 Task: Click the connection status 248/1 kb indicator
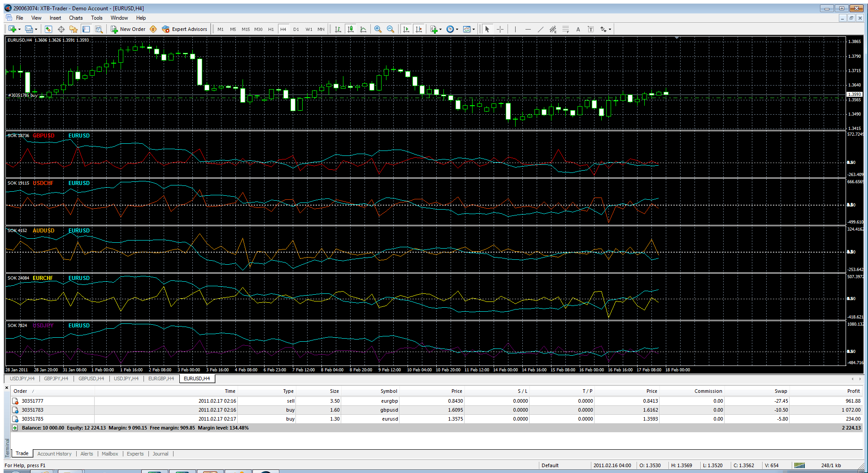(x=831, y=465)
